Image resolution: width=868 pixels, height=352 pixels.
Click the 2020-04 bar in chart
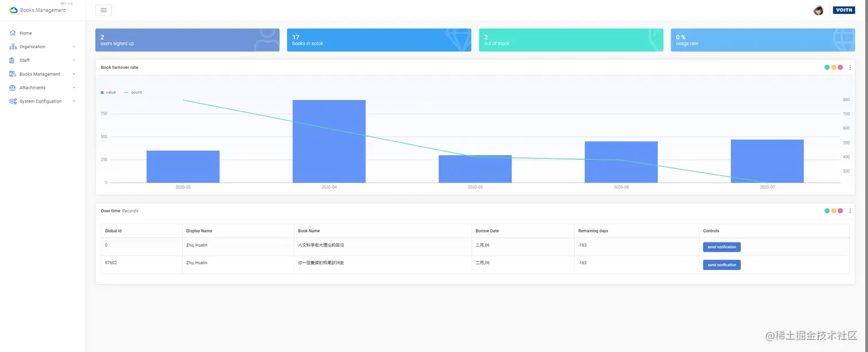point(329,142)
